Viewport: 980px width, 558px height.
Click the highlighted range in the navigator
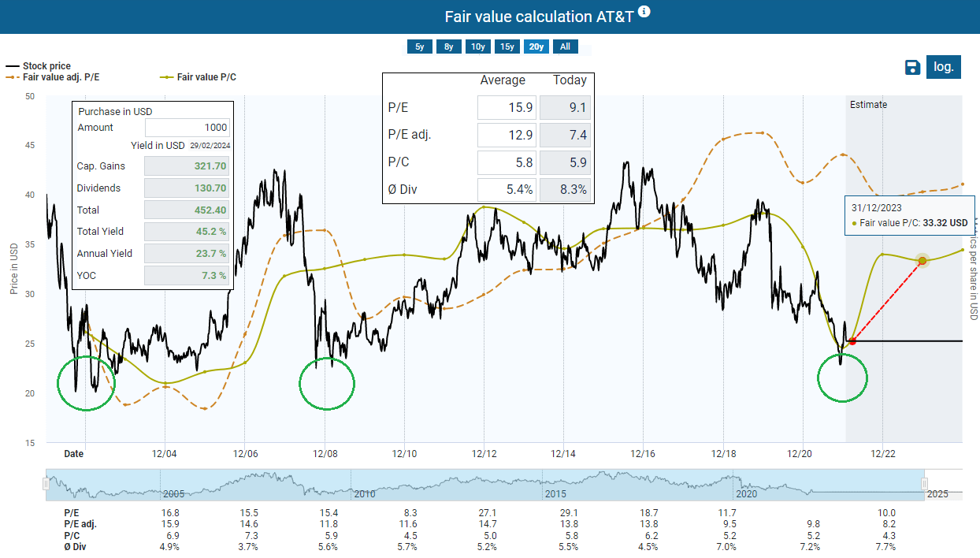click(485, 485)
